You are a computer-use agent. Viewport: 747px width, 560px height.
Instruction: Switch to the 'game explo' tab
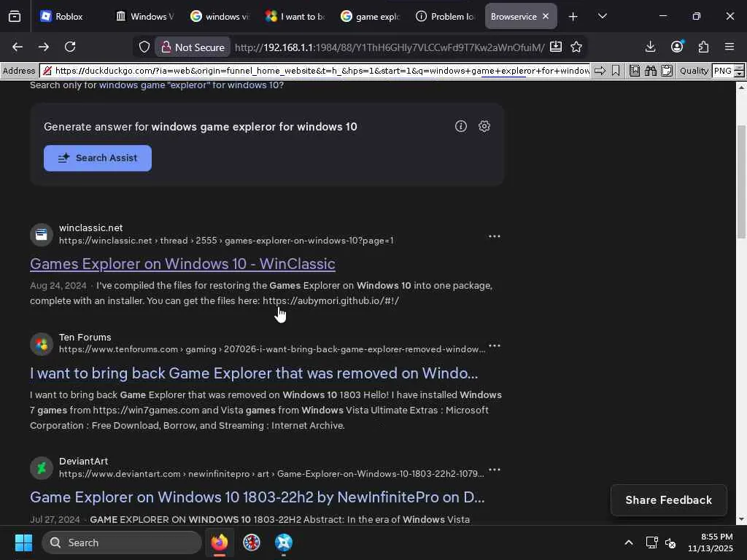click(370, 17)
